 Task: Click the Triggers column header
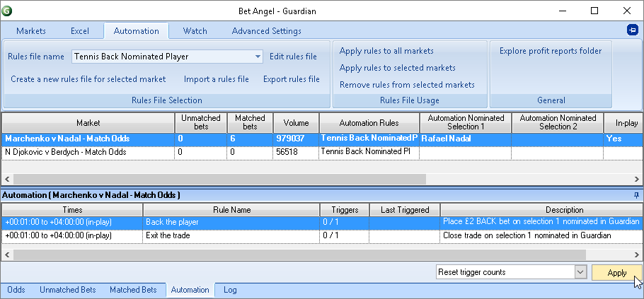click(345, 210)
